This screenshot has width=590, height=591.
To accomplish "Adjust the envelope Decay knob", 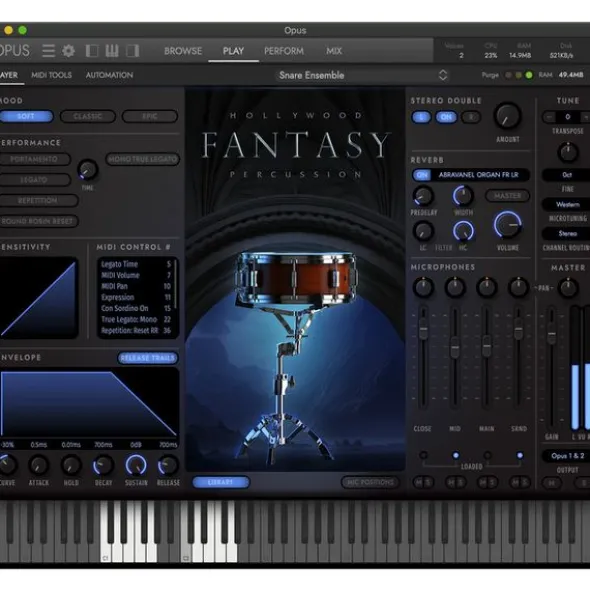I will (x=103, y=465).
